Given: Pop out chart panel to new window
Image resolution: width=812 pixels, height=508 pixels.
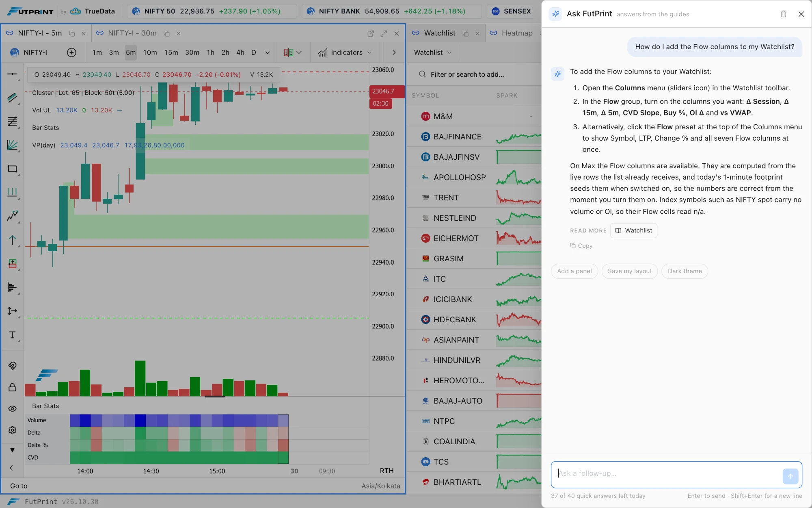Looking at the screenshot, I should pyautogui.click(x=371, y=33).
